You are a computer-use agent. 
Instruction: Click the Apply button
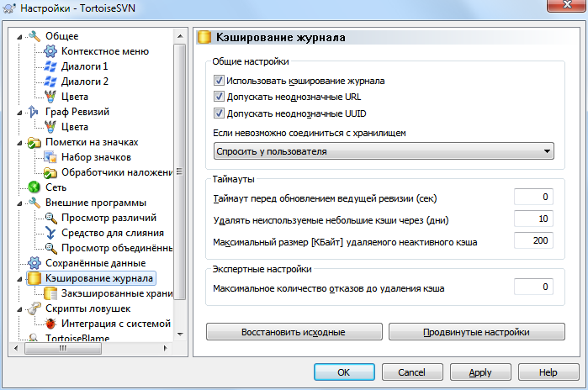pyautogui.click(x=480, y=372)
